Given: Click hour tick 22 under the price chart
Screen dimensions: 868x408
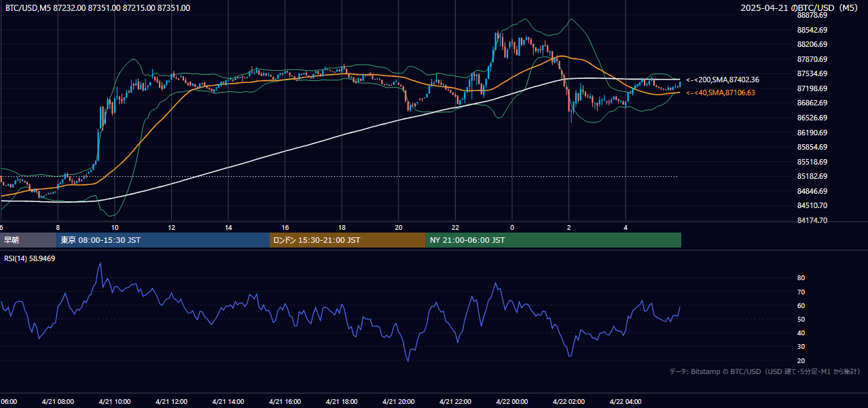Looking at the screenshot, I should tap(455, 227).
